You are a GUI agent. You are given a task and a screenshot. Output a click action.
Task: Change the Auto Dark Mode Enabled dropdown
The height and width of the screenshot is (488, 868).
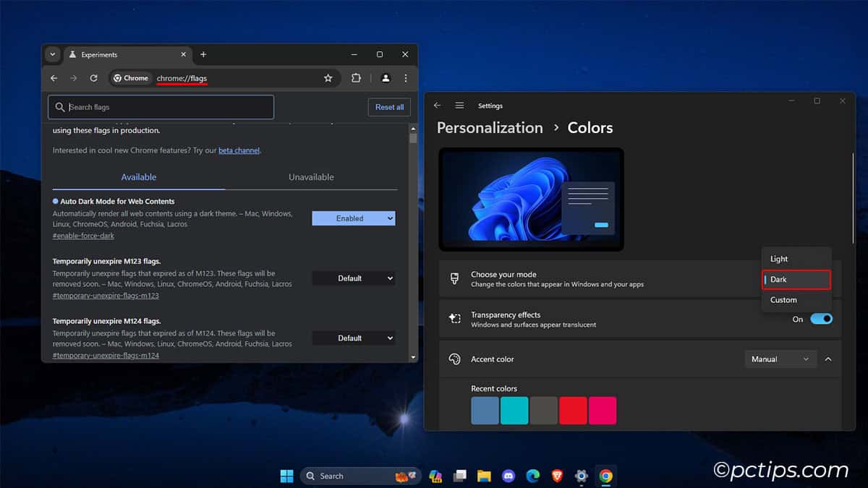click(354, 218)
